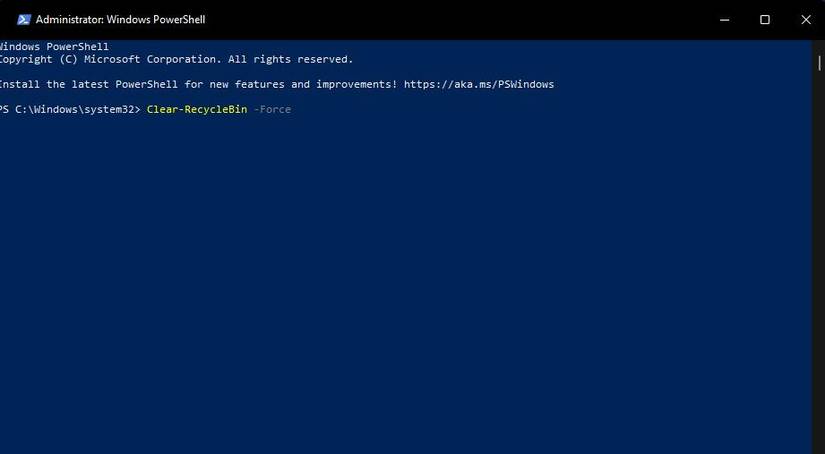Click the word Administrator in the title bar

(x=74, y=19)
